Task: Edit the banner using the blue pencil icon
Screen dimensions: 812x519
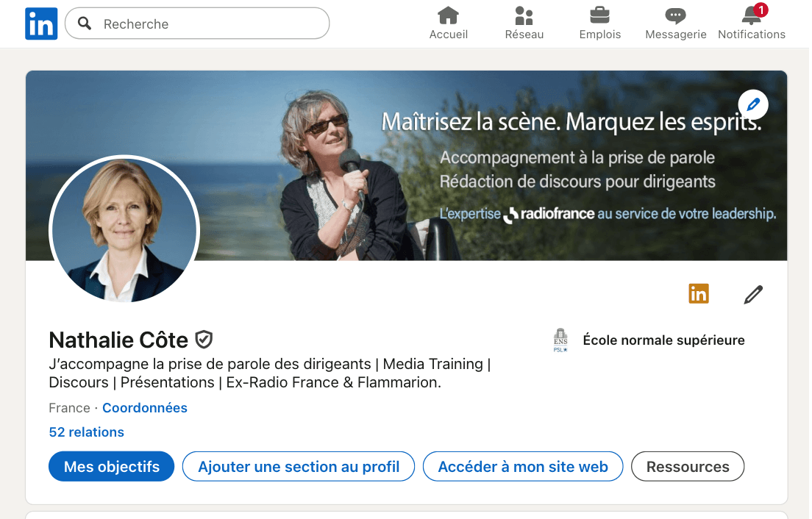Action: click(752, 104)
